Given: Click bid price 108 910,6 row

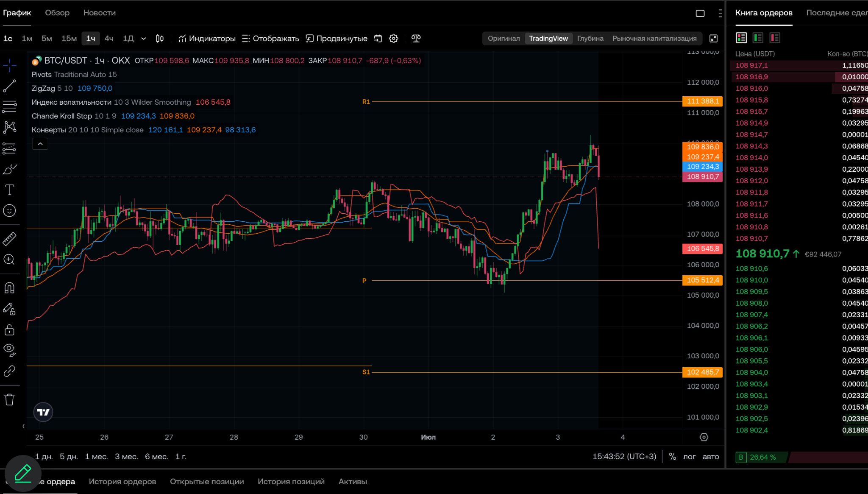Looking at the screenshot, I should coord(799,268).
